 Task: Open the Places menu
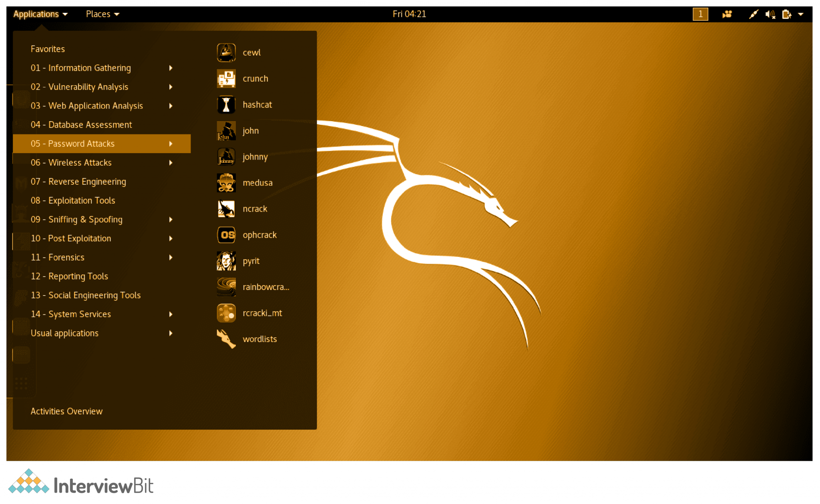coord(98,14)
